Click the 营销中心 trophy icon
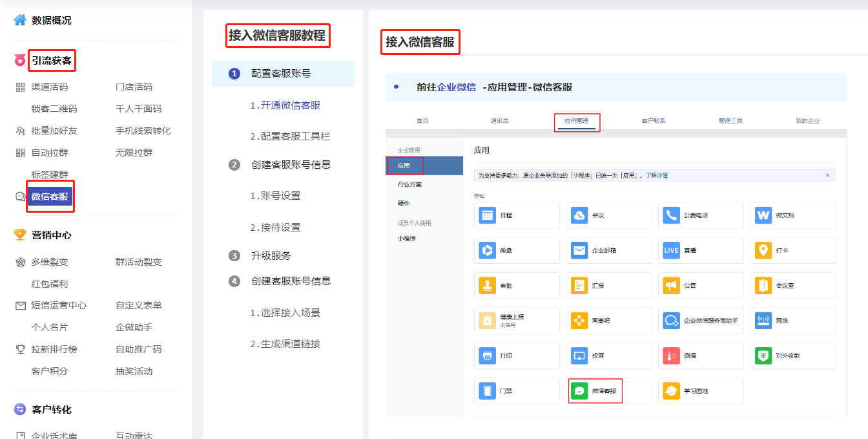Viewport: 868px width, 439px height. (x=20, y=235)
